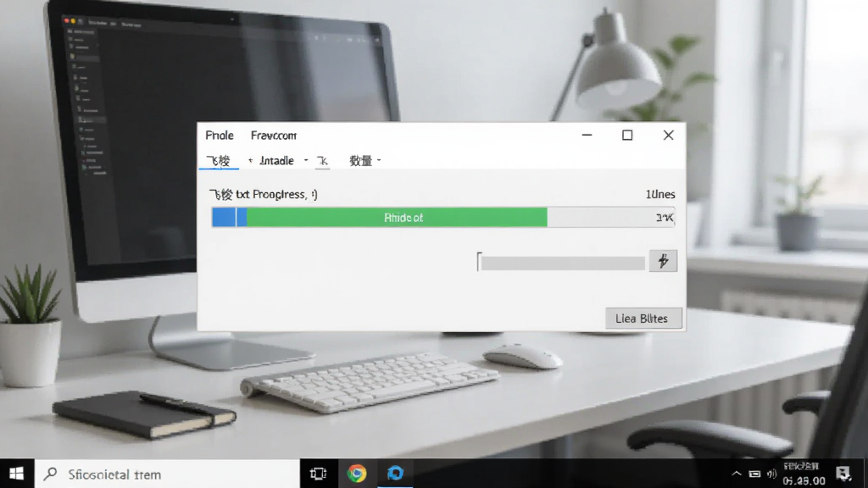Open the taskbar clock and date
Viewport: 868px width, 488px height.
coord(804,474)
